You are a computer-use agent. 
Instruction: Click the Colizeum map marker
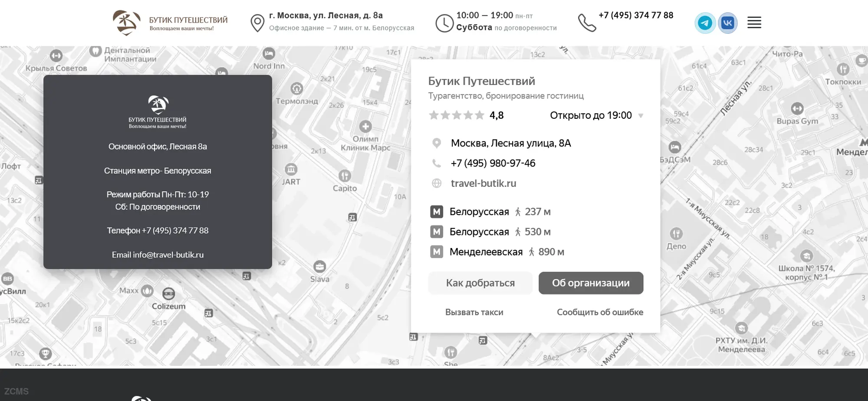point(168,294)
